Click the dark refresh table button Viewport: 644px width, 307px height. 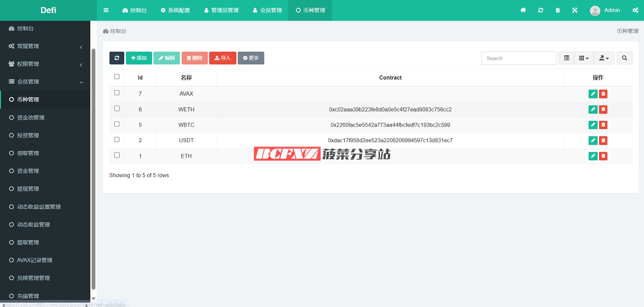point(117,58)
